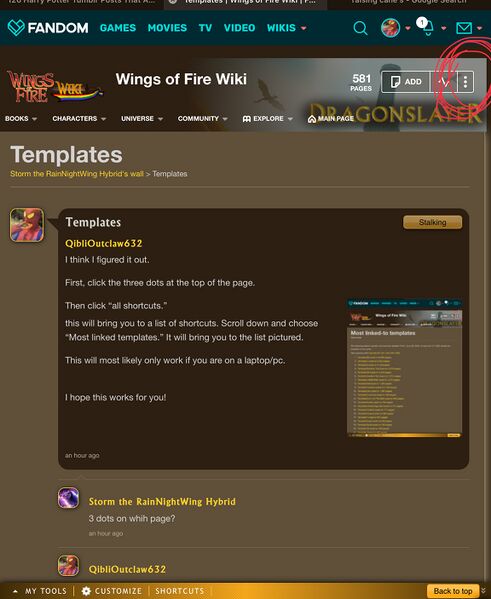This screenshot has width=491, height=599.
Task: Expand the WIKIS dropdown
Action: pos(287,28)
